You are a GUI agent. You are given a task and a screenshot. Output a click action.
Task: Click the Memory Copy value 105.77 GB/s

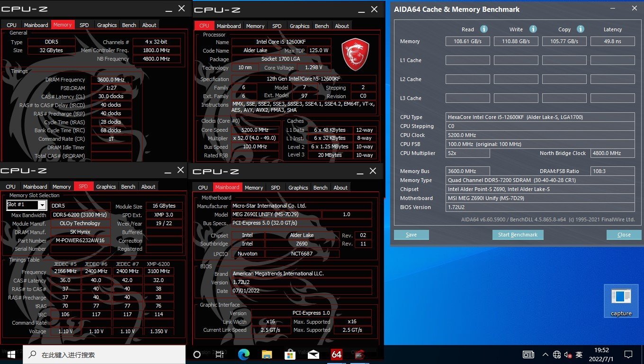pos(564,41)
